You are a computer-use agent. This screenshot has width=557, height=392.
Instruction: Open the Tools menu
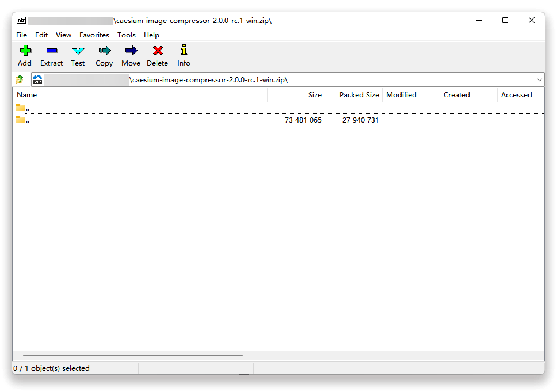pos(126,35)
